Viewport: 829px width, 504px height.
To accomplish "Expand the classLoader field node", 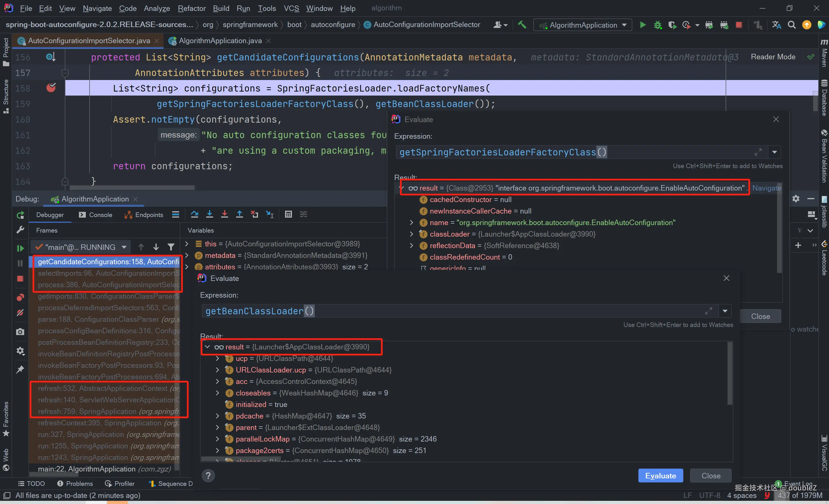I will pyautogui.click(x=411, y=234).
